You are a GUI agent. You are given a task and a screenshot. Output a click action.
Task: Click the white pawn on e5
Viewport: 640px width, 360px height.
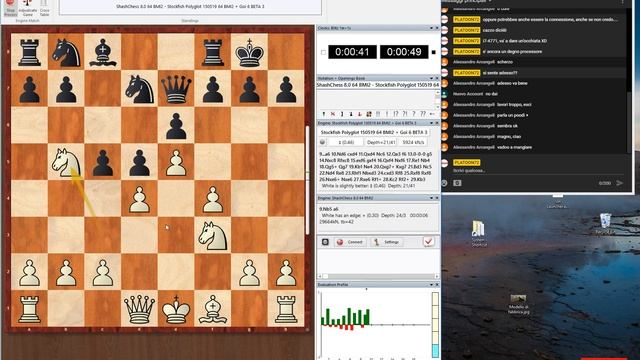pos(176,162)
